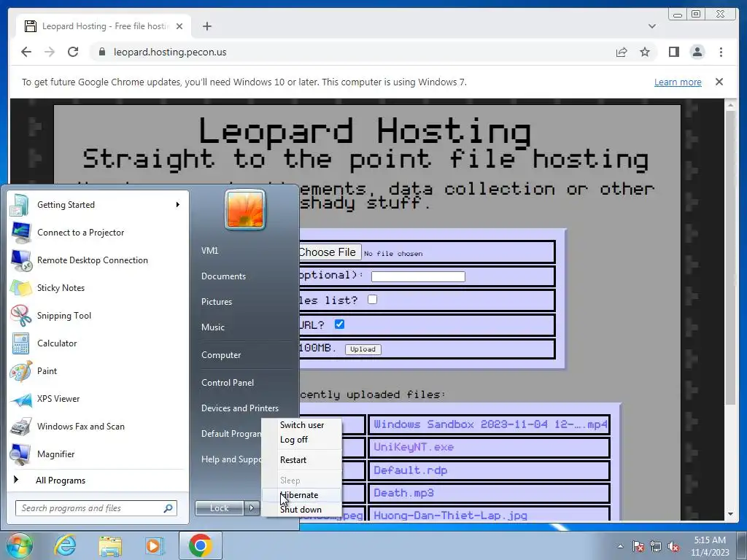Select Switch user from power menu

302,425
